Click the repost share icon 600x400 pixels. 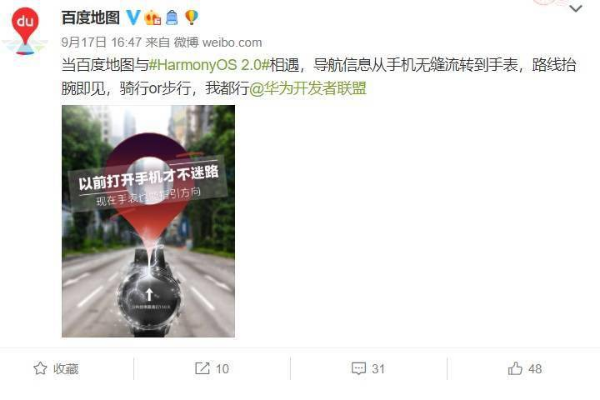(202, 368)
